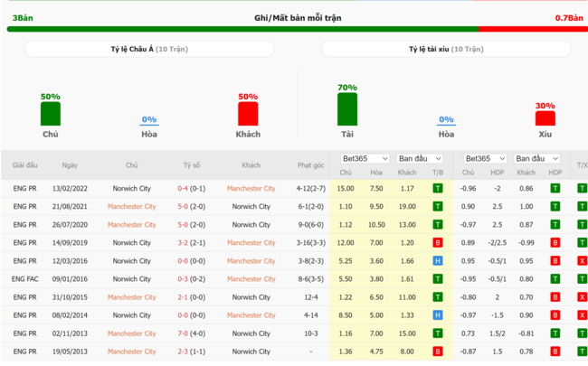
Task: Click red 30% Xỉu bar
Action: [545, 118]
